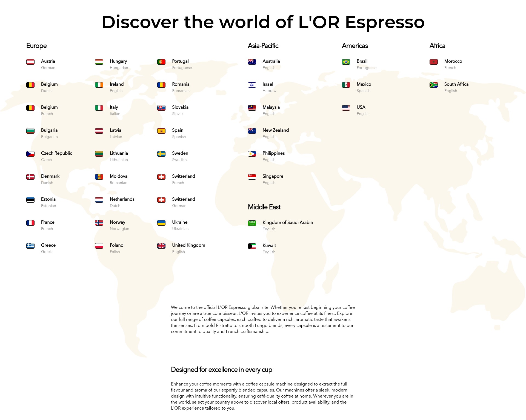Click 'Designed for excellence in every cup' heading
Image resolution: width=526 pixels, height=420 pixels.
tap(221, 370)
